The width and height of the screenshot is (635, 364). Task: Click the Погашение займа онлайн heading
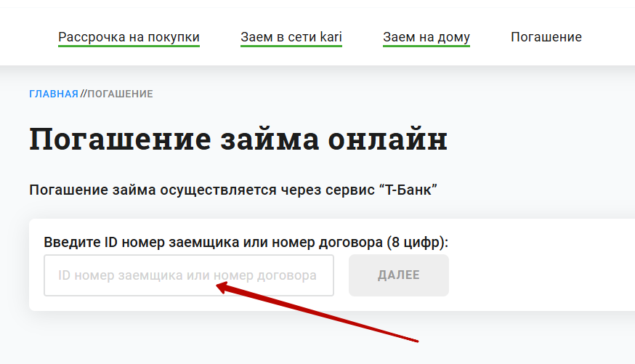pos(238,139)
